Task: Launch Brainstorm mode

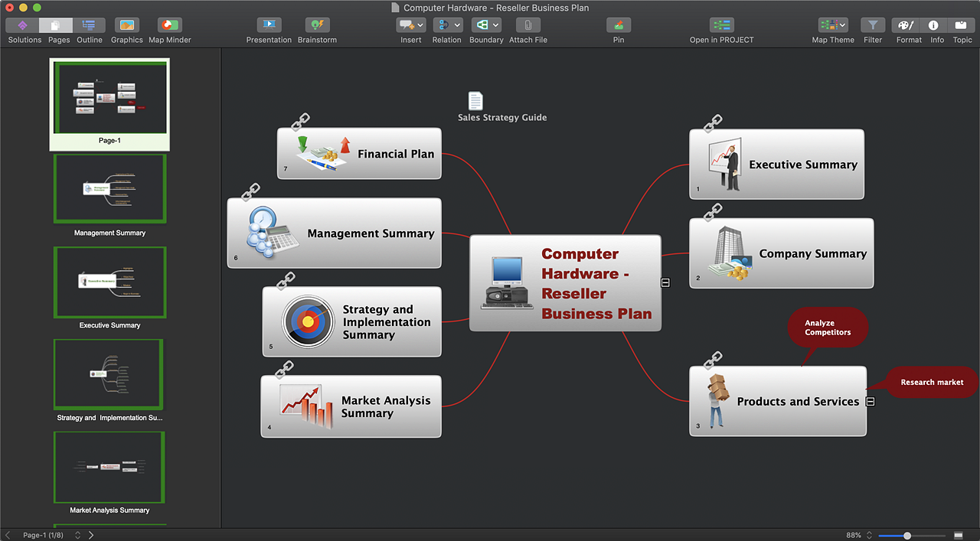Action: (317, 25)
